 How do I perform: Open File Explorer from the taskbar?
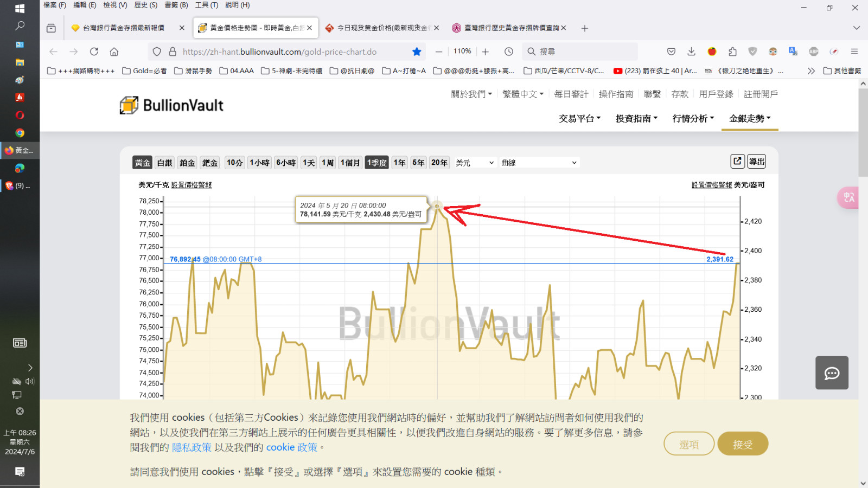pyautogui.click(x=20, y=62)
